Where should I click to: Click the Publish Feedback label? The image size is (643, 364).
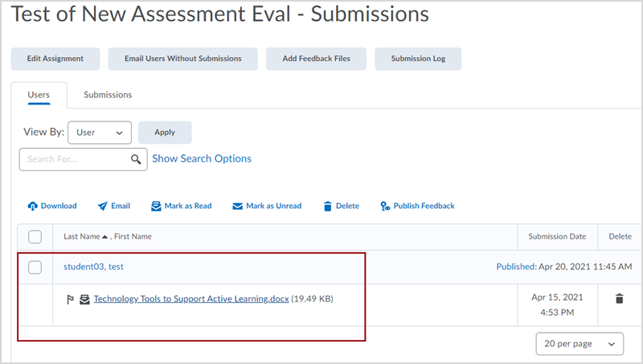pos(424,207)
